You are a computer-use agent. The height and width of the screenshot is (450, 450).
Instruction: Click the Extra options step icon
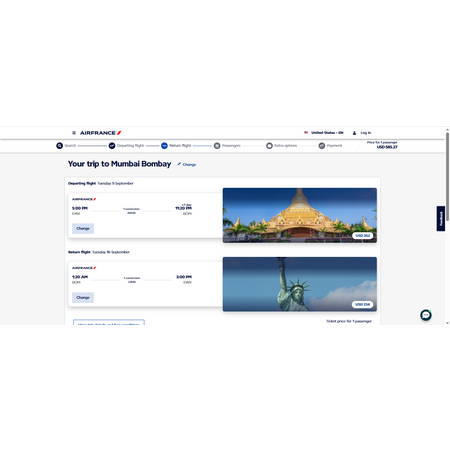269,146
